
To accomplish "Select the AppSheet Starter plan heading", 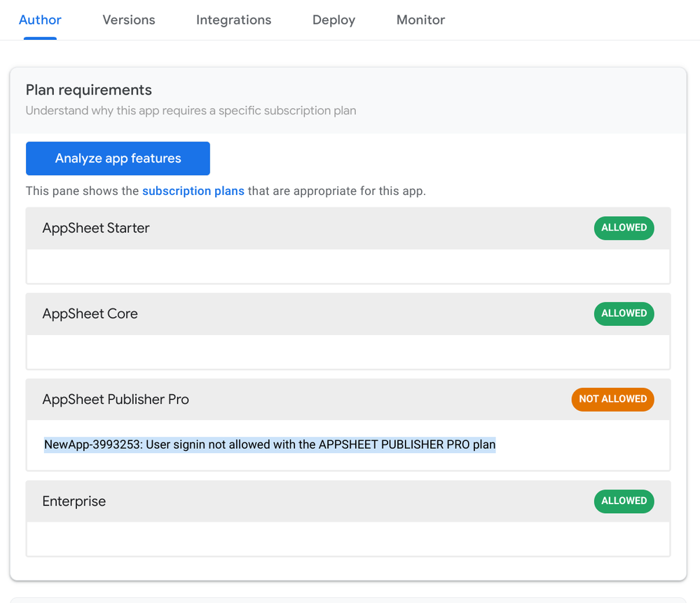I will [x=96, y=228].
